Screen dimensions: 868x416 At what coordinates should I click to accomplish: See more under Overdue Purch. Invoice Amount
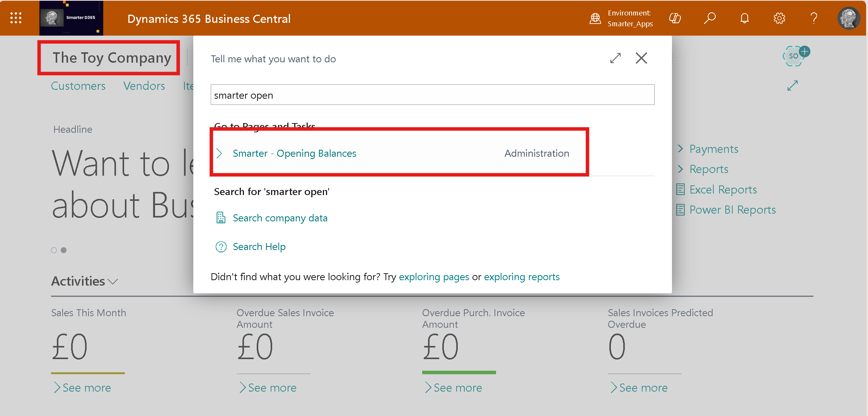(453, 387)
